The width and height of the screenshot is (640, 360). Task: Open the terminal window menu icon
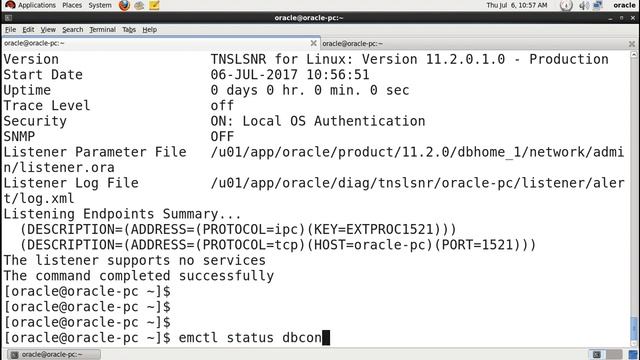pyautogui.click(x=8, y=18)
